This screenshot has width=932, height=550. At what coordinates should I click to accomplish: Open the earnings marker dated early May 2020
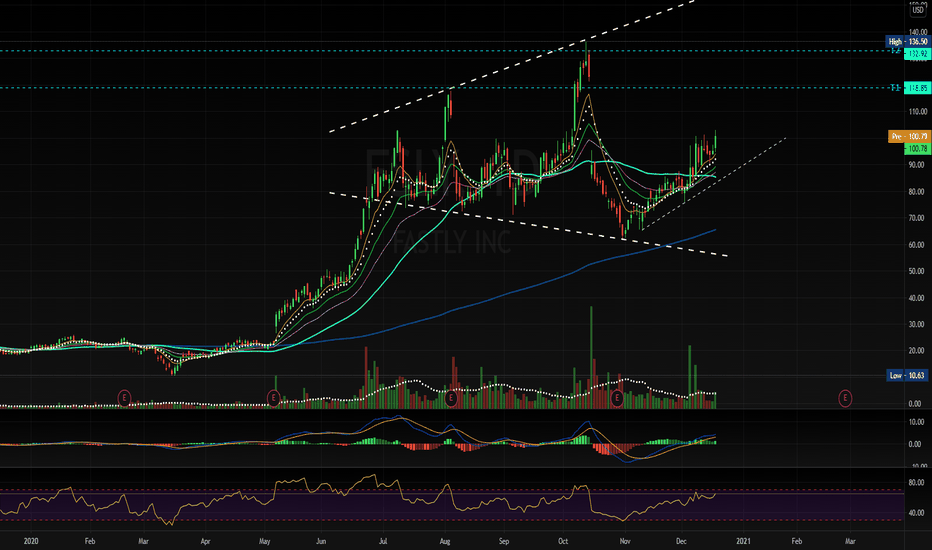click(x=273, y=398)
